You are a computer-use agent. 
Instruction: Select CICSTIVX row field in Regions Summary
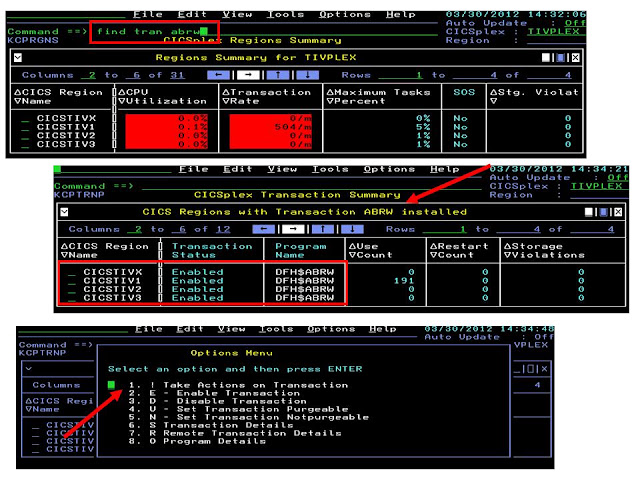coord(25,121)
